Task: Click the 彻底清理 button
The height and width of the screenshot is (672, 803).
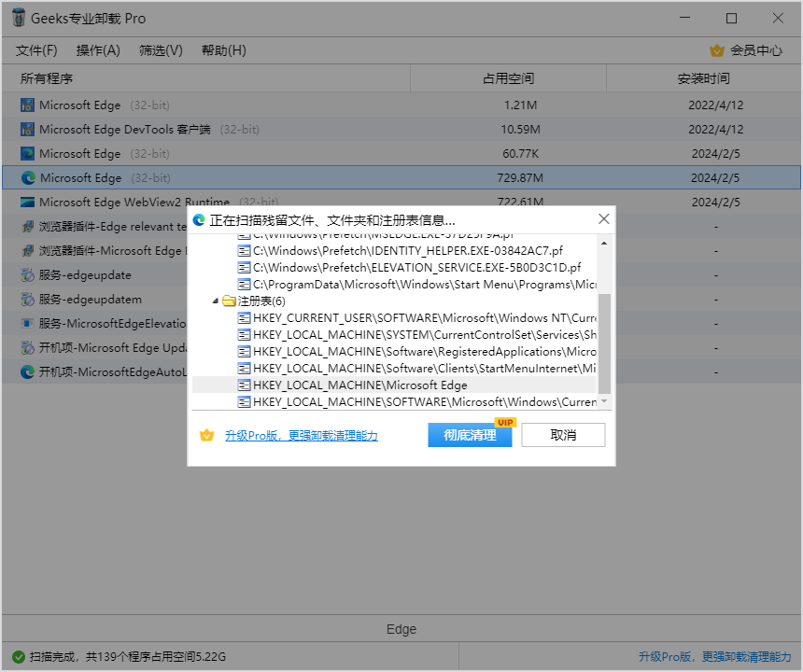Action: pos(470,435)
